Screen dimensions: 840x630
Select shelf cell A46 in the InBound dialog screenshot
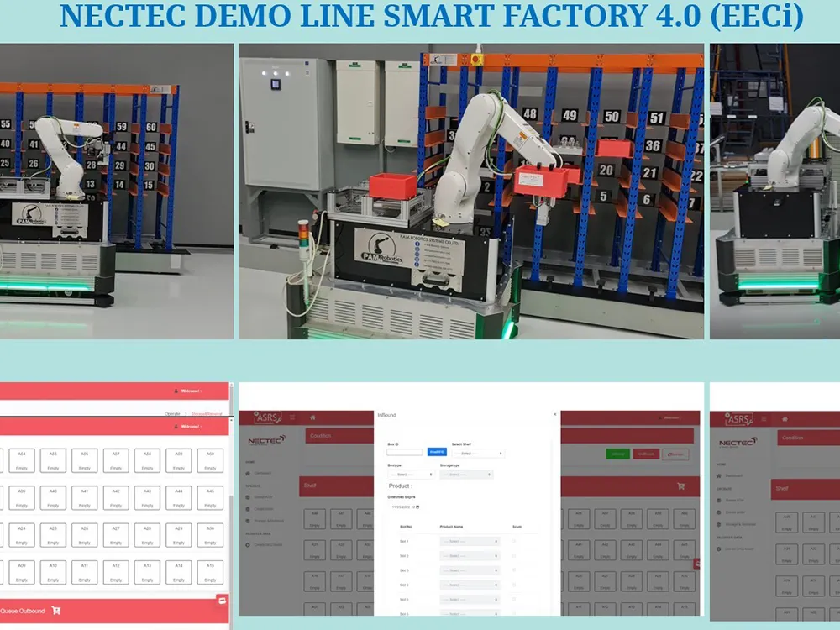[314, 519]
